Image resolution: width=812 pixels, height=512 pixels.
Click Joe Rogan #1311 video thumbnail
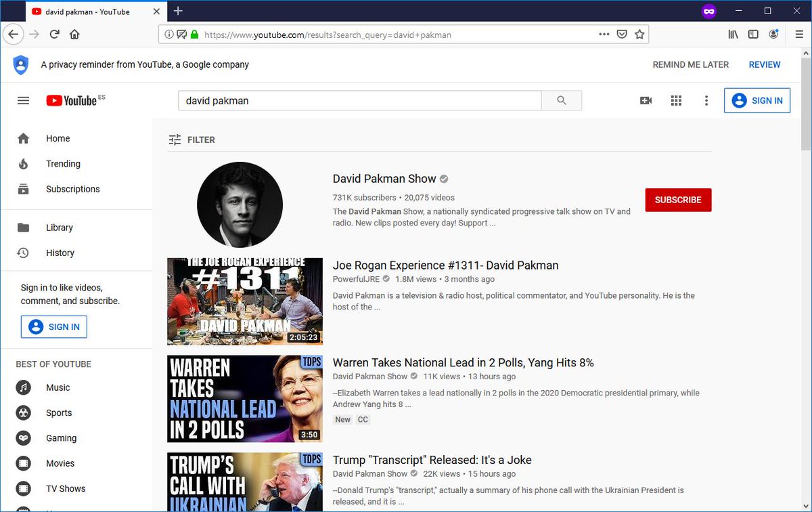pos(245,301)
